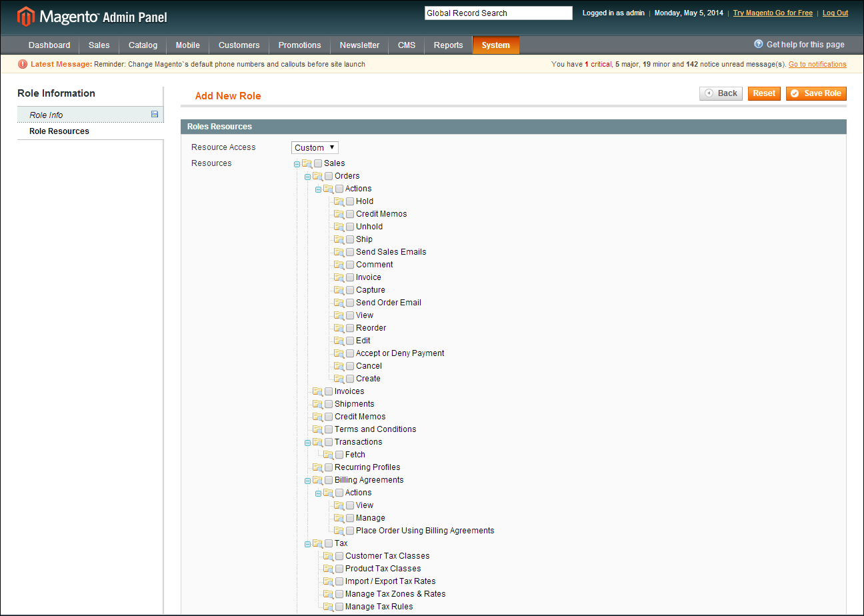Image resolution: width=864 pixels, height=616 pixels.
Task: Click the folder icon next to Invoice
Action: (x=339, y=277)
